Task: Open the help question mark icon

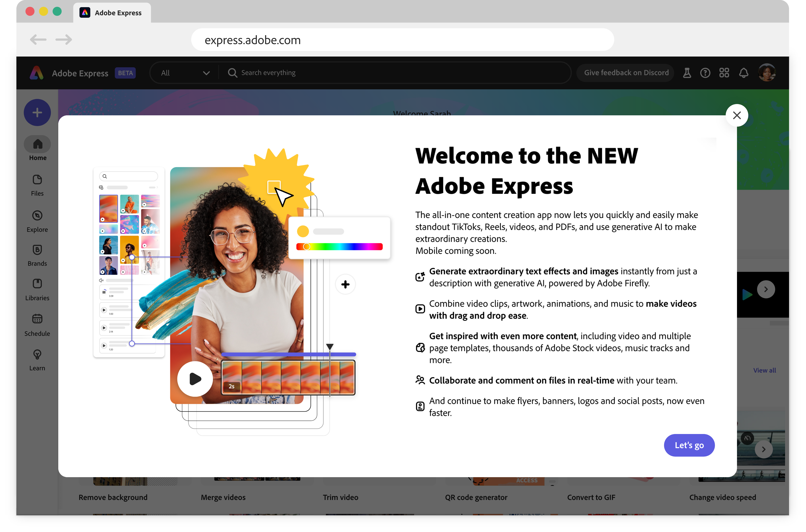Action: (705, 73)
